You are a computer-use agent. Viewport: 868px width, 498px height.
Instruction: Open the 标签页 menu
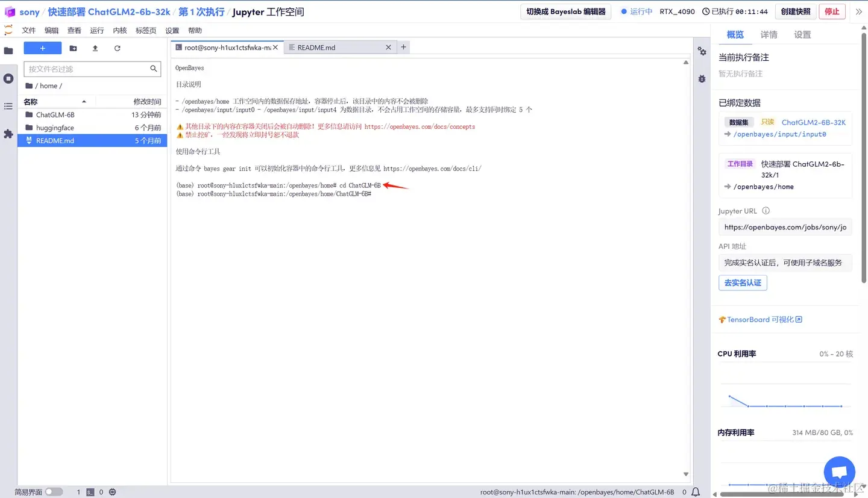(146, 30)
